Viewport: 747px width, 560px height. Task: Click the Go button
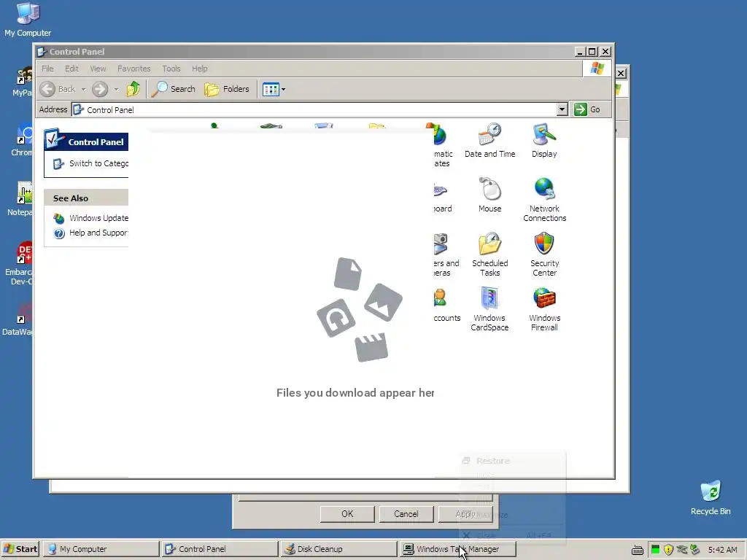pos(587,109)
